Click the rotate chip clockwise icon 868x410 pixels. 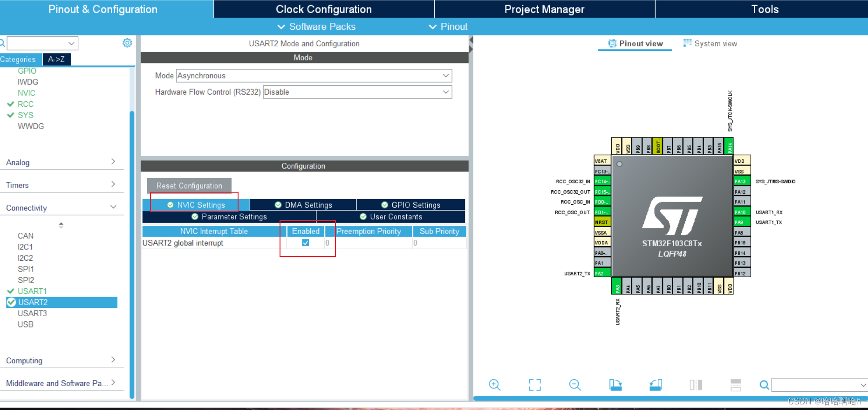(x=615, y=385)
